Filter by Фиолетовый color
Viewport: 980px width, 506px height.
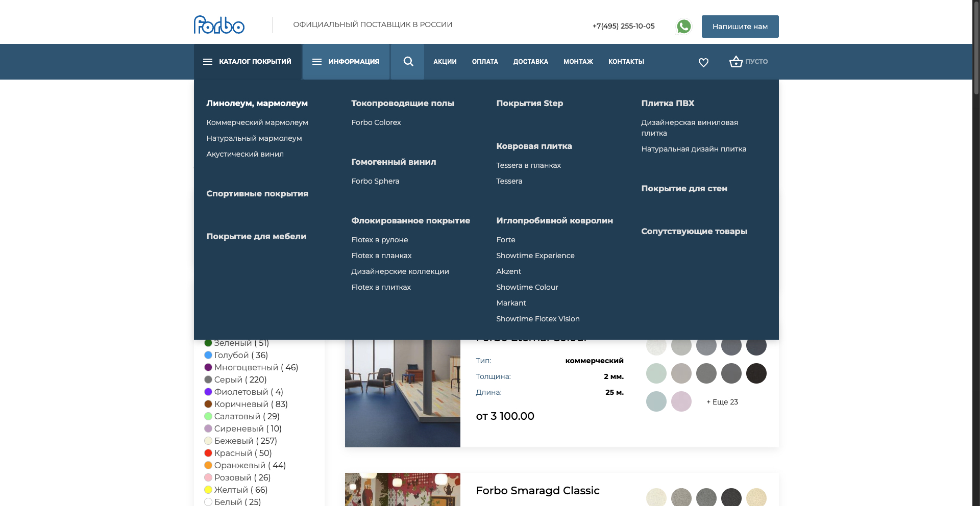coord(243,392)
